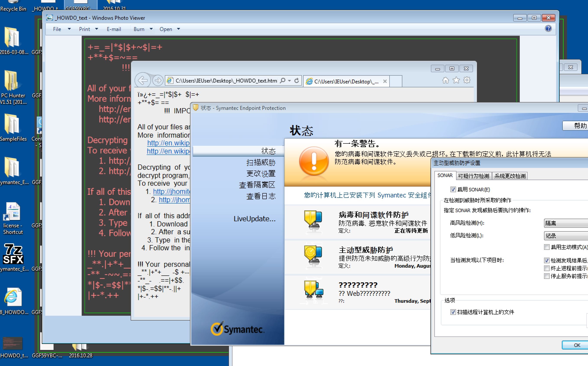Viewport: 588px width, 366px height.
Task: Click the IE refresh icon
Action: pos(297,81)
